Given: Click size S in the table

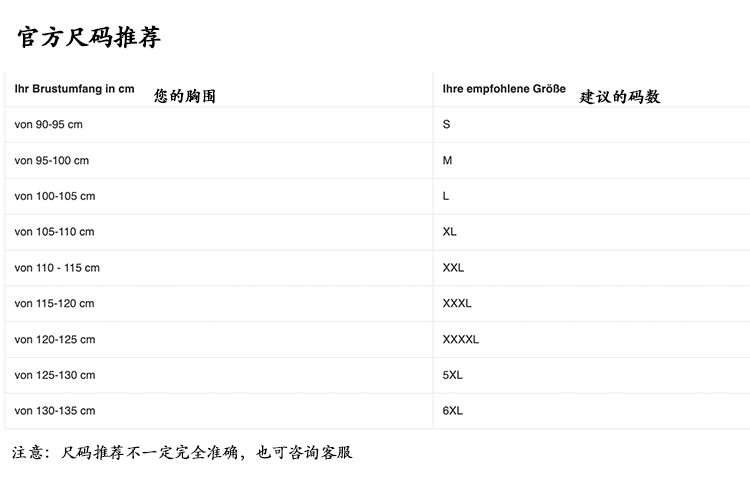Looking at the screenshot, I should [447, 125].
